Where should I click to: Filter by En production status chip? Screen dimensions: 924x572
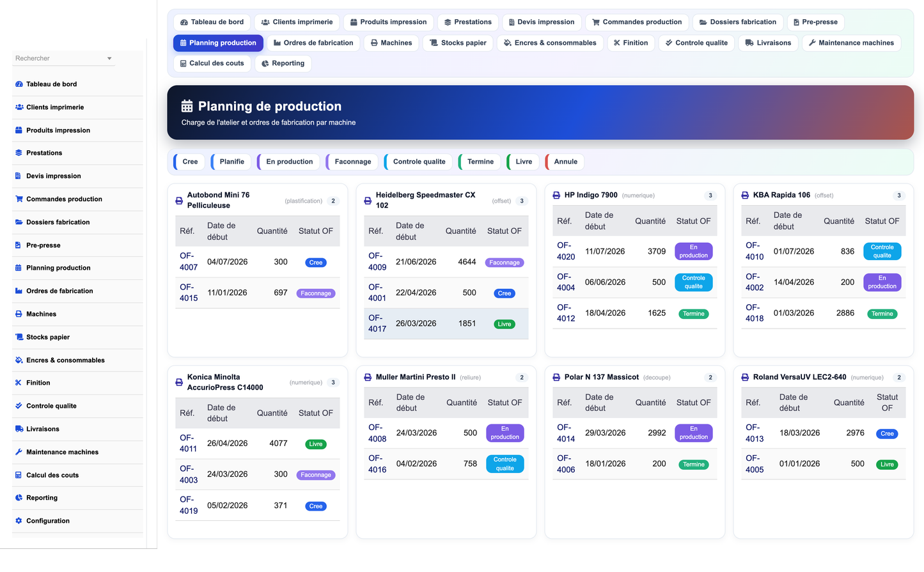click(288, 162)
